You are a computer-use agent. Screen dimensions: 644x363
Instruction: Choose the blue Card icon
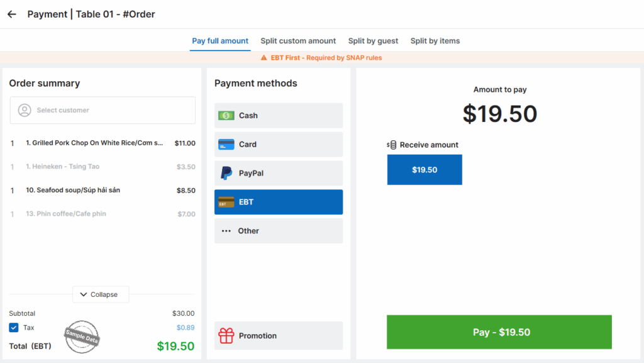(226, 145)
